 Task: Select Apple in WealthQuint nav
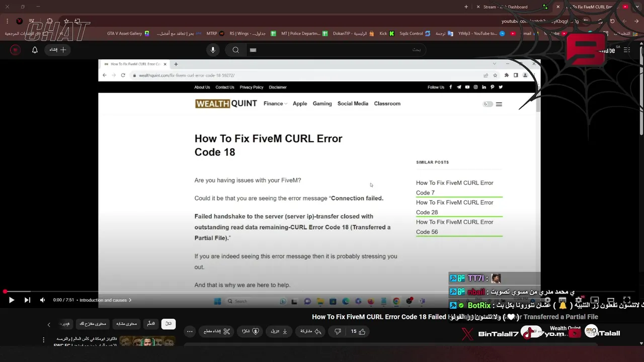pos(300,104)
